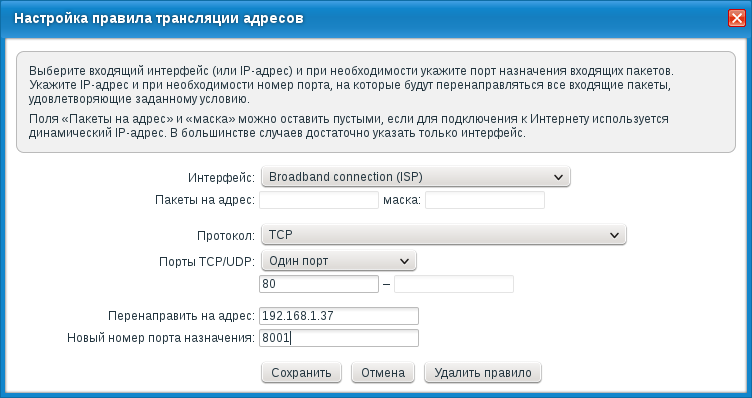Image resolution: width=752 pixels, height=398 pixels.
Task: Click the Отмена button
Action: (383, 373)
